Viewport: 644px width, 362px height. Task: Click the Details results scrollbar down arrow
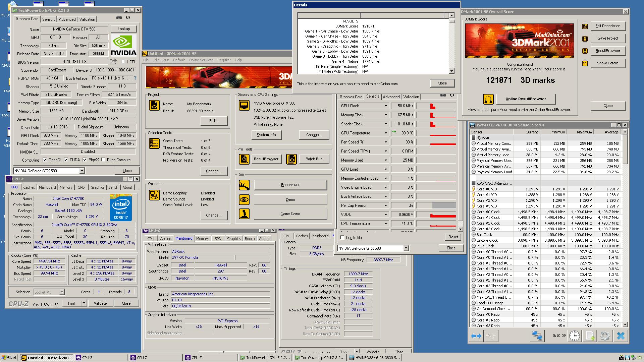point(451,71)
